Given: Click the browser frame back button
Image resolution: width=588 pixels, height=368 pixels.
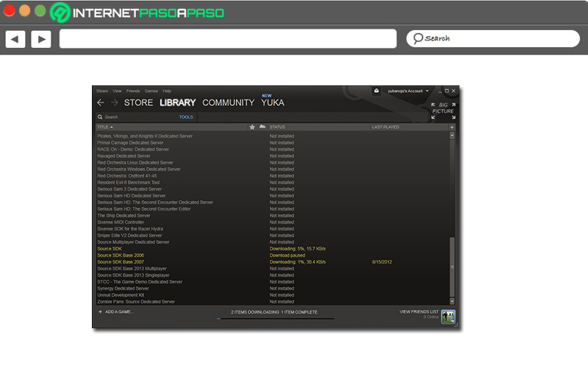Looking at the screenshot, I should point(15,39).
